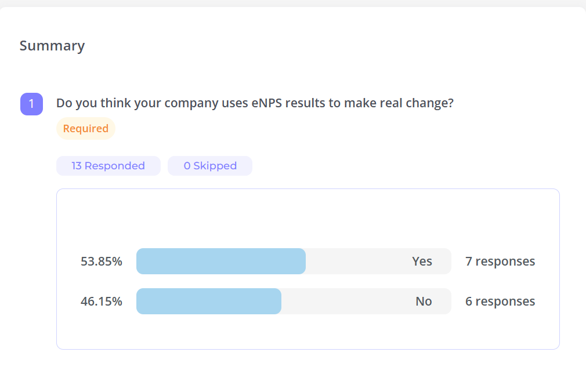Screen dimensions: 586x392
Task: Click the orange Required tag
Action: [86, 129]
